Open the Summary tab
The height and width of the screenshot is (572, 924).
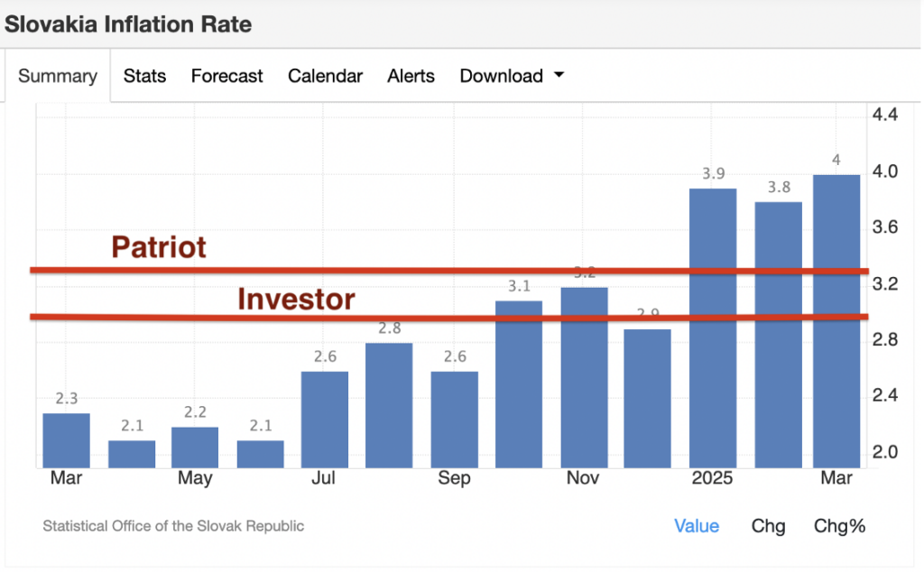pyautogui.click(x=58, y=77)
